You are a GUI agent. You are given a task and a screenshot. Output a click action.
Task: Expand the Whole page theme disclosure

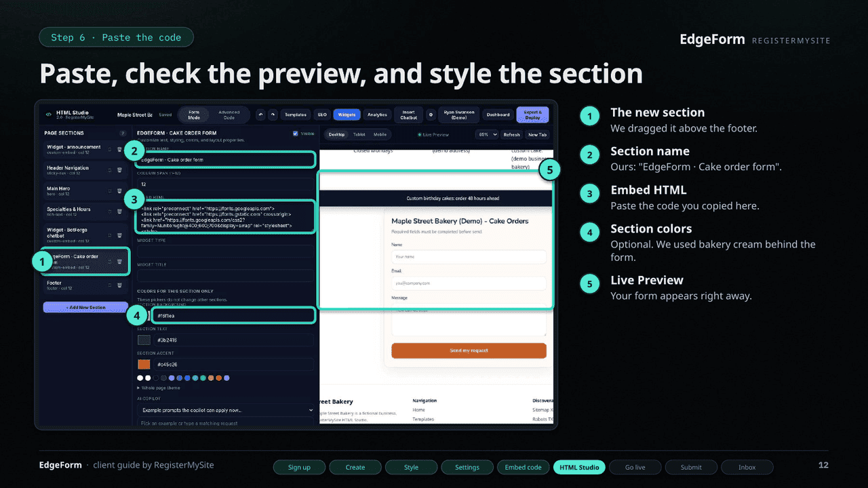coord(158,388)
